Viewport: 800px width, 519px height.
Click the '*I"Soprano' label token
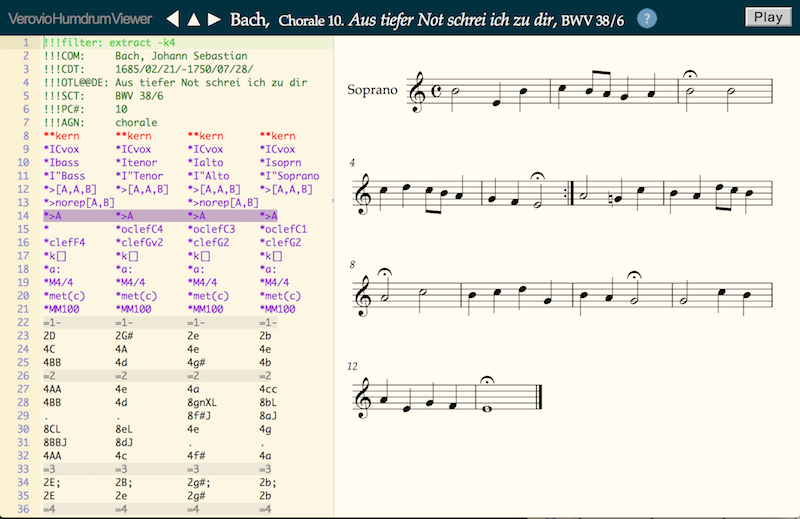(x=289, y=176)
